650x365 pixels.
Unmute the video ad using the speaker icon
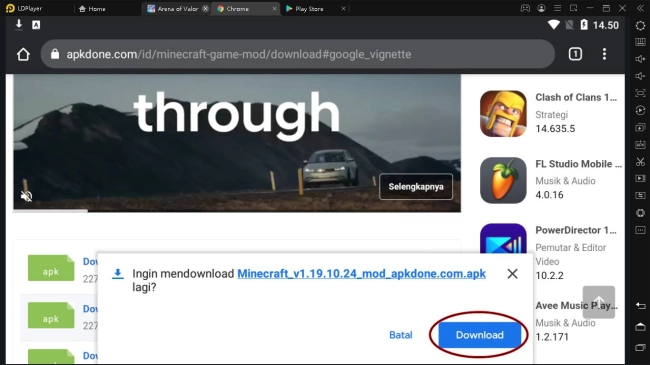click(x=27, y=196)
